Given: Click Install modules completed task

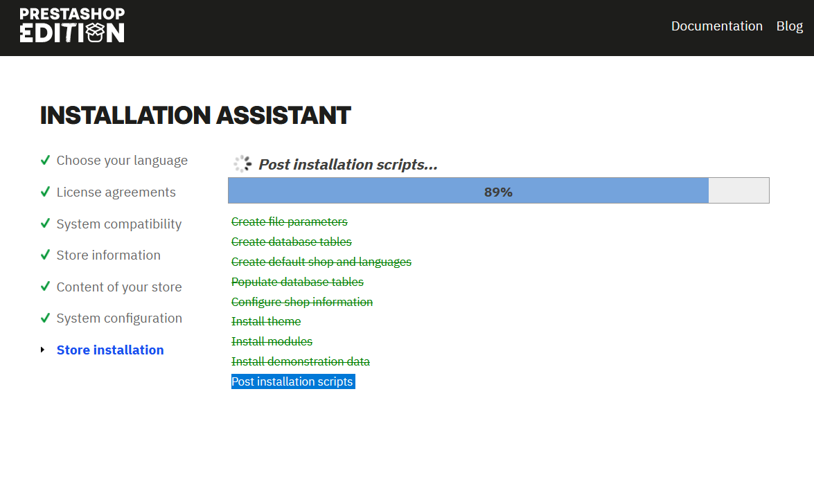Looking at the screenshot, I should pyautogui.click(x=272, y=342).
